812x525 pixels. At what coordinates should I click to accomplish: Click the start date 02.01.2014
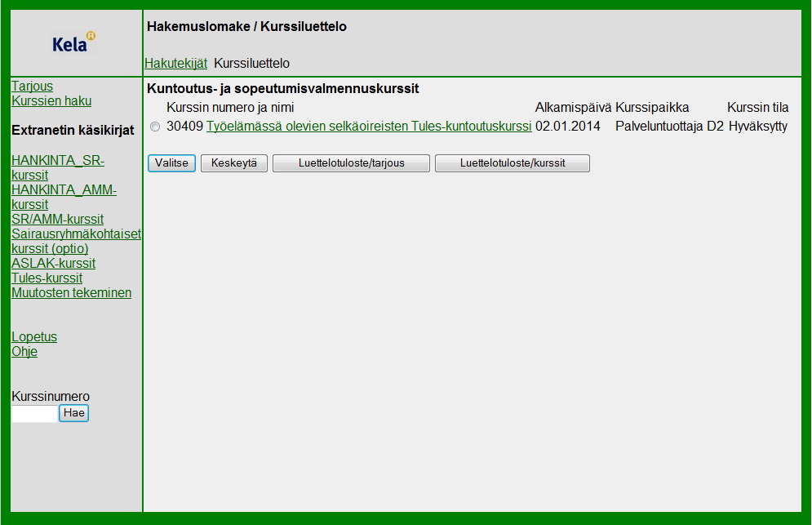(x=567, y=126)
